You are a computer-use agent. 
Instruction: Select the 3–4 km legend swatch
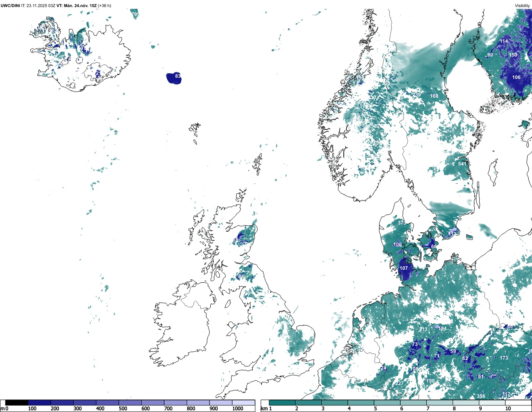[335, 403]
